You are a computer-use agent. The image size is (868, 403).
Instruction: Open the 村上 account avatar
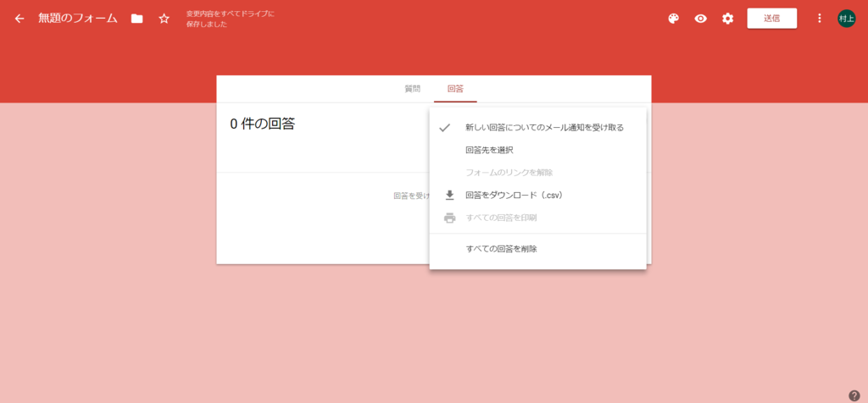847,19
